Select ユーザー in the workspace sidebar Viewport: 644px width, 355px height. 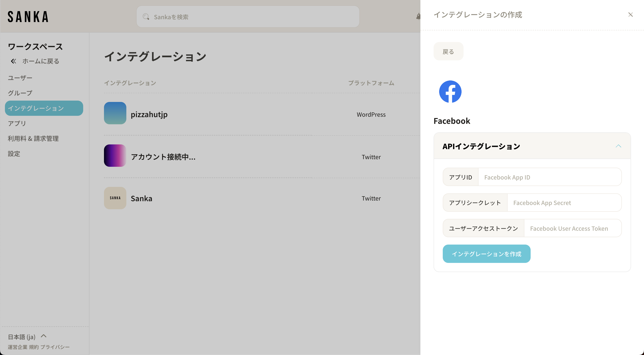(x=20, y=78)
